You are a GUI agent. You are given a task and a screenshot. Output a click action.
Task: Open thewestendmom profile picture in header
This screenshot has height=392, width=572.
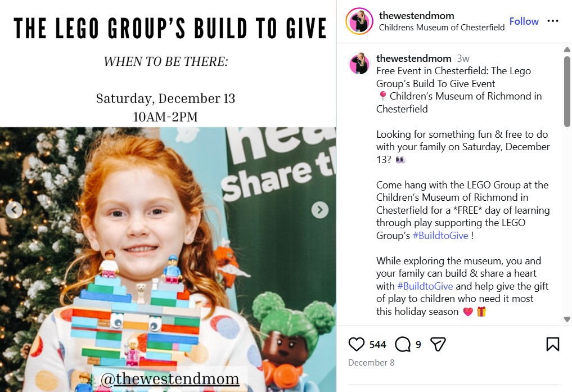point(359,21)
